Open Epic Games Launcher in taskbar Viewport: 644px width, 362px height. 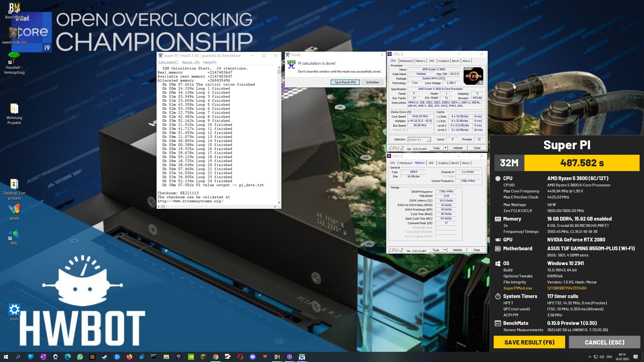178,357
